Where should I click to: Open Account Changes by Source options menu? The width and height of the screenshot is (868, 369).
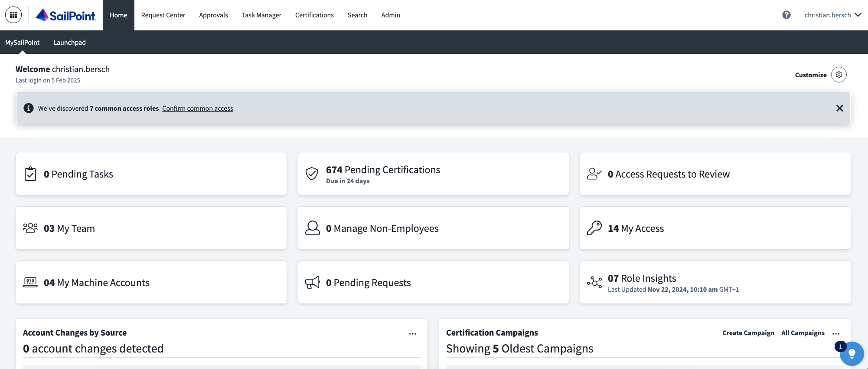[412, 333]
